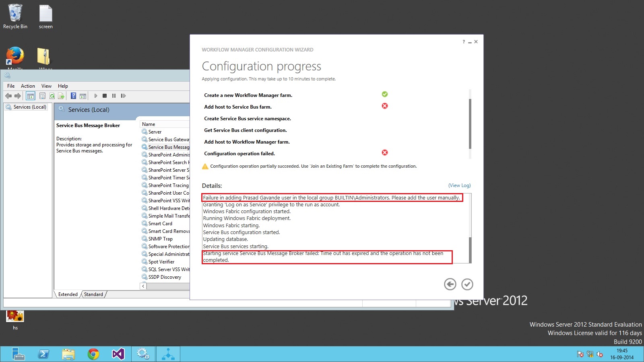Click the Restart Service icon
644x362 pixels.
click(x=123, y=96)
